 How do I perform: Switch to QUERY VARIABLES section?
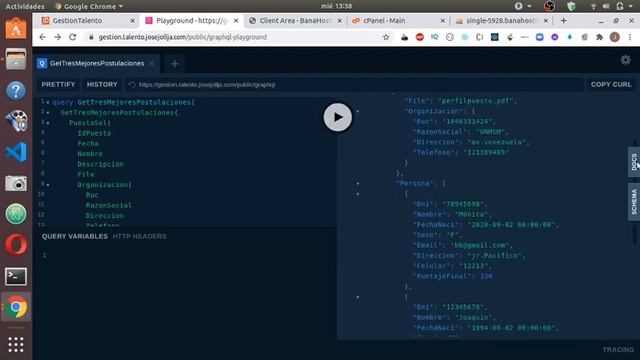coord(75,236)
